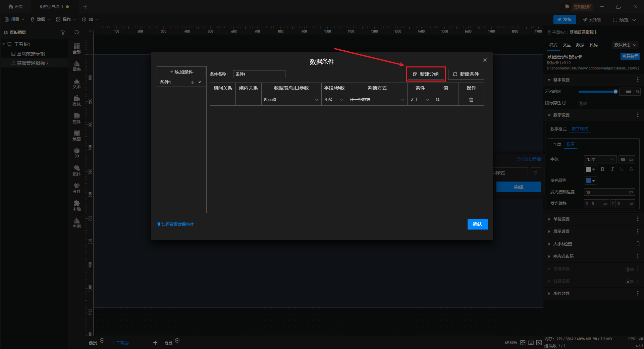Click the 条件名称 input field
This screenshot has width=644, height=349.
[x=259, y=74]
